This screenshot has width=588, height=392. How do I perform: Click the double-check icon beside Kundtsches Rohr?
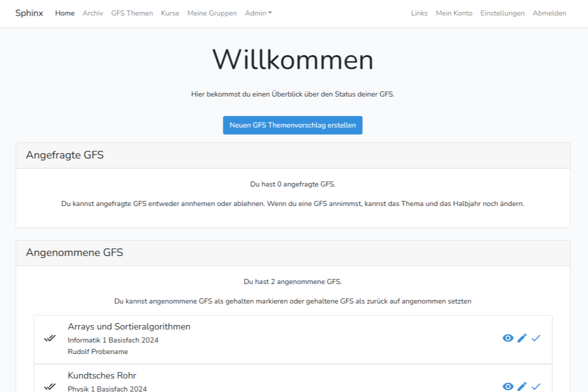click(50, 386)
